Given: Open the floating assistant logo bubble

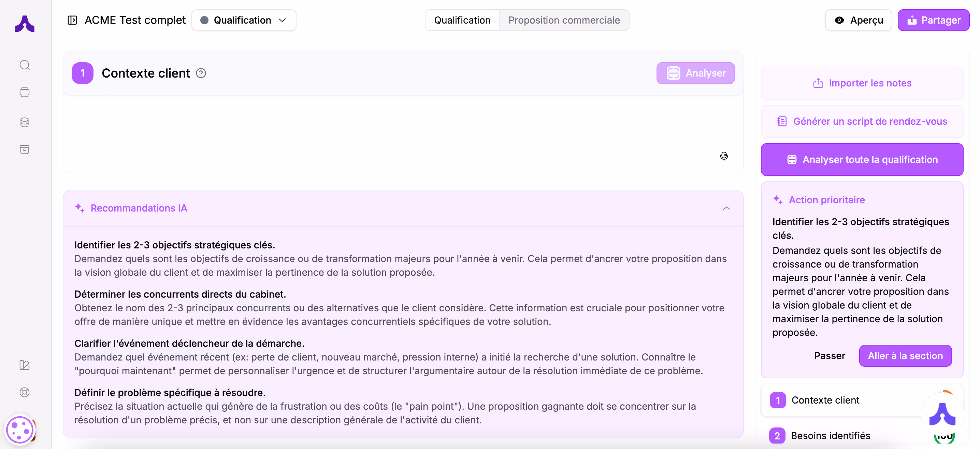Looking at the screenshot, I should click(x=942, y=414).
